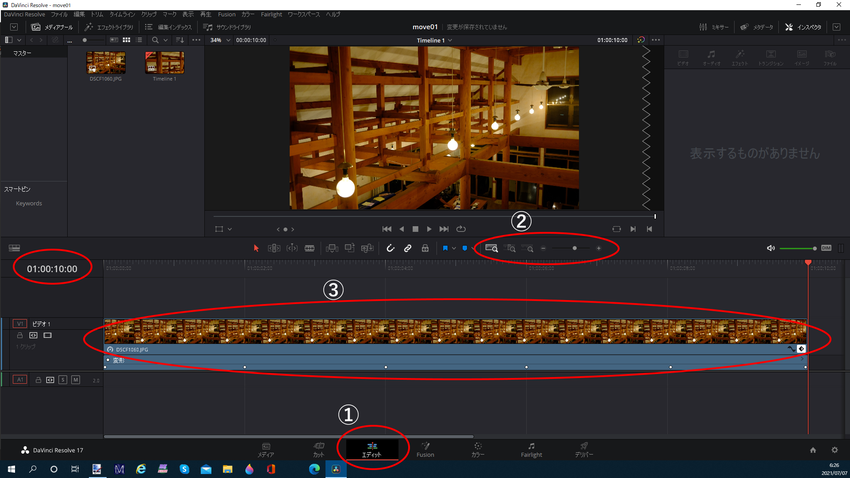Screen dimensions: 850x478
Task: Open the 編集インデックス panel
Action: (169, 27)
